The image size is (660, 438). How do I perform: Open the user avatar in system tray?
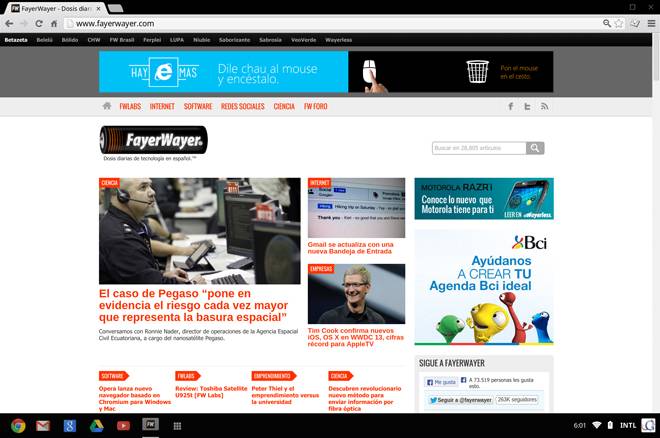click(x=648, y=425)
